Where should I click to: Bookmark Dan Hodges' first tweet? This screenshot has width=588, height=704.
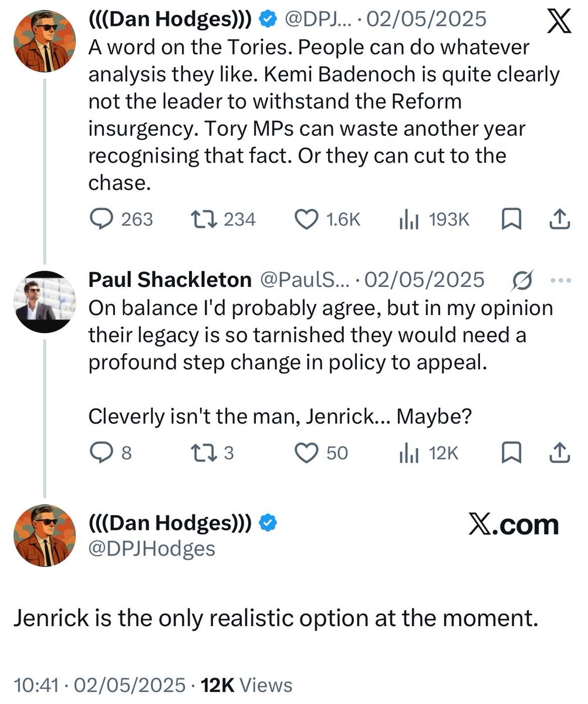(511, 219)
